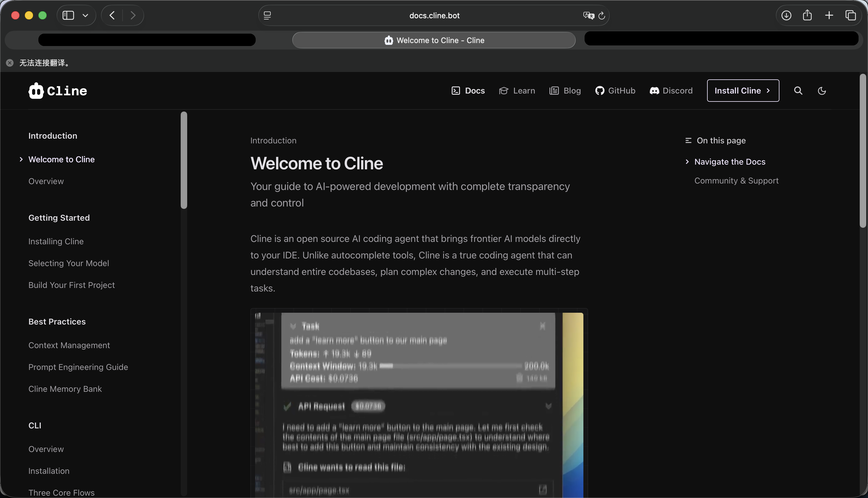Open new tab with plus icon
The width and height of the screenshot is (868, 498).
[829, 15]
